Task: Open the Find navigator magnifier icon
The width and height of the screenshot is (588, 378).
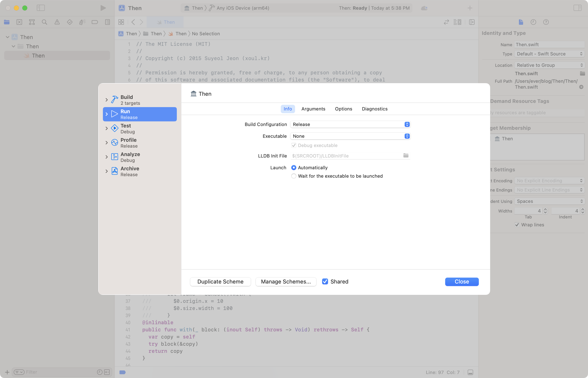Action: pos(45,22)
